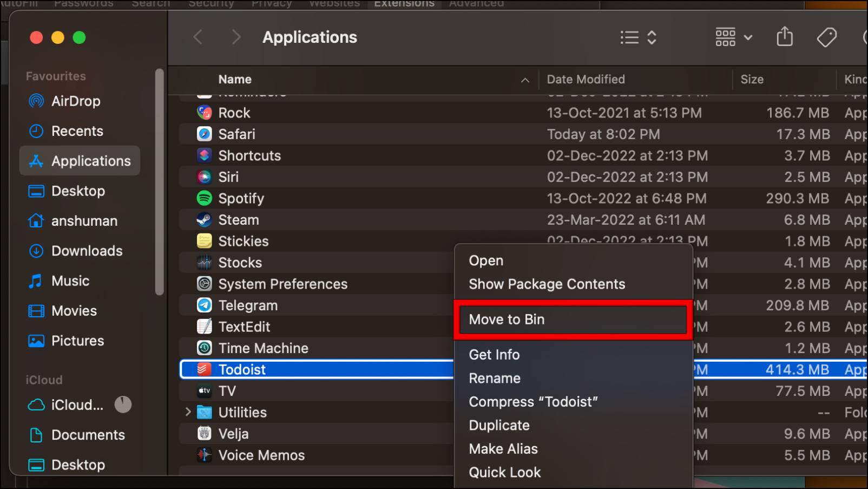
Task: Choose Get Info from context menu
Action: tap(573, 355)
